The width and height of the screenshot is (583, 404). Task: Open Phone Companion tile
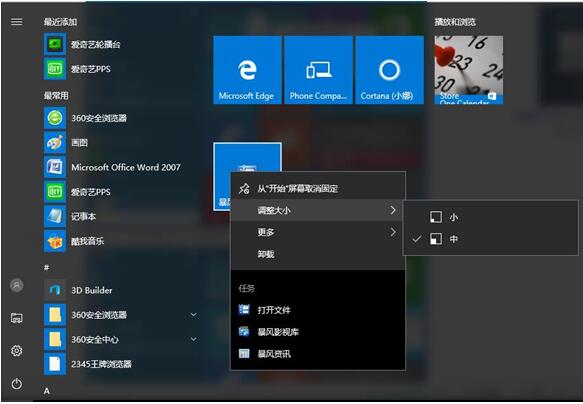tap(318, 70)
